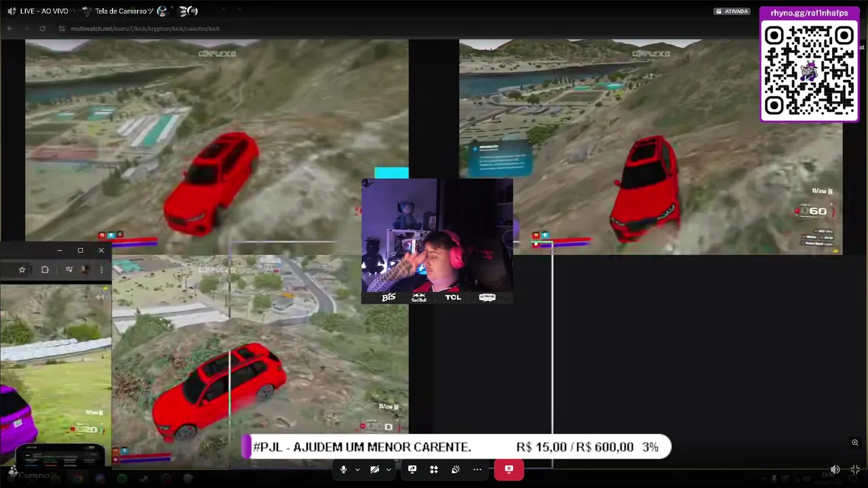Image resolution: width=868 pixels, height=488 pixels.
Task: Click the top-right red car stream
Action: pos(651,147)
